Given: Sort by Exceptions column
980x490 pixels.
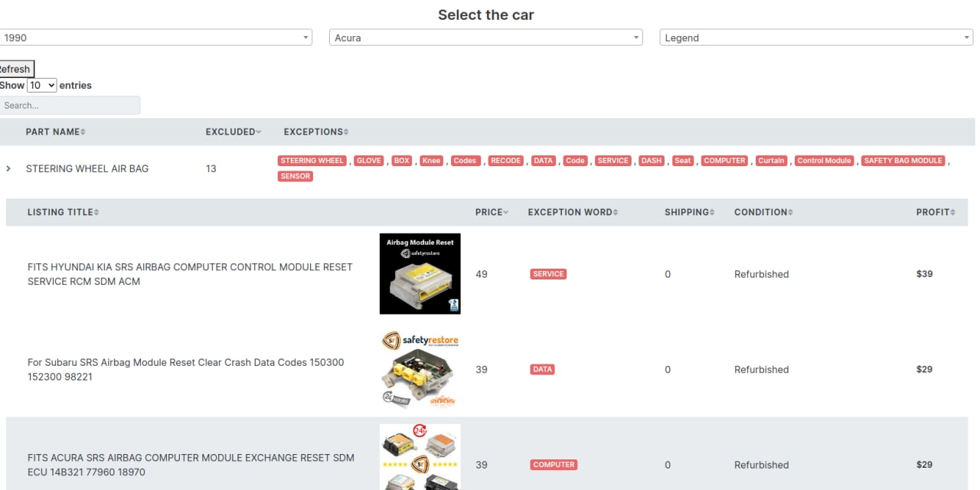Looking at the screenshot, I should coord(315,132).
